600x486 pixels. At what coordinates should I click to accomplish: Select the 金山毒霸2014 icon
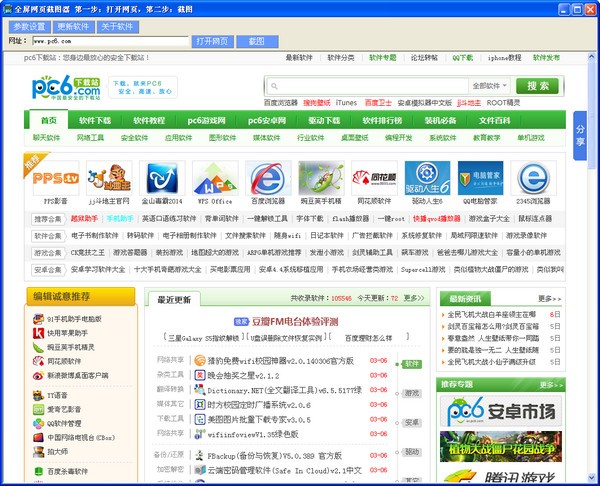point(162,178)
